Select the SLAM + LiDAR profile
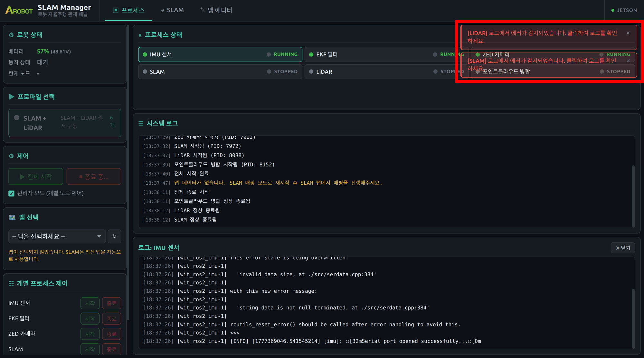This screenshot has width=644, height=358. point(65,123)
